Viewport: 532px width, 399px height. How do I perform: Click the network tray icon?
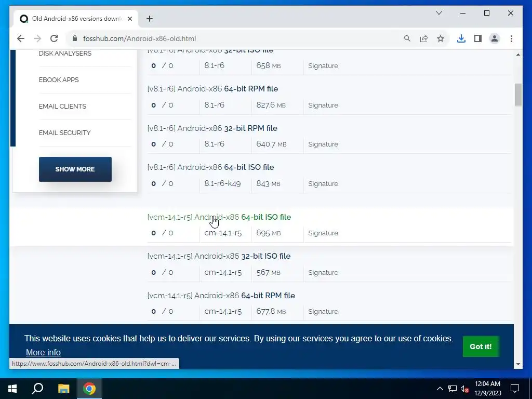453,389
